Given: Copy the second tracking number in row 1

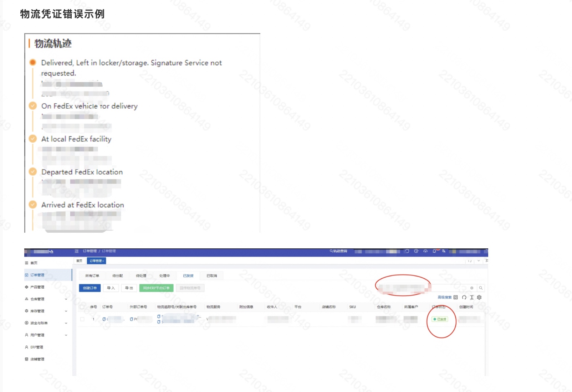Looking at the screenshot, I should pyautogui.click(x=159, y=322).
